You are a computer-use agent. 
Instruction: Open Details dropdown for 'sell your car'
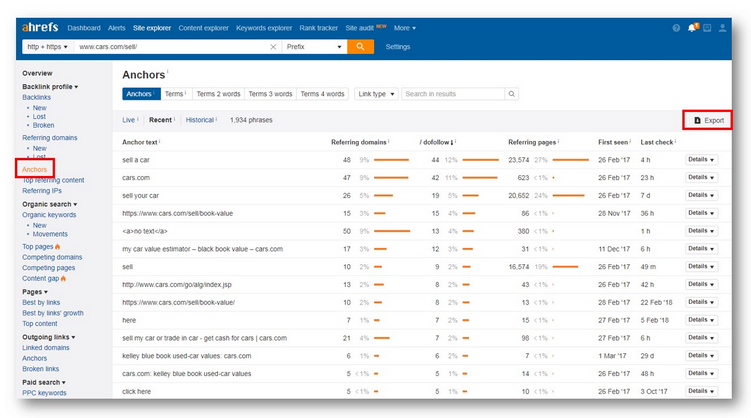tap(701, 195)
